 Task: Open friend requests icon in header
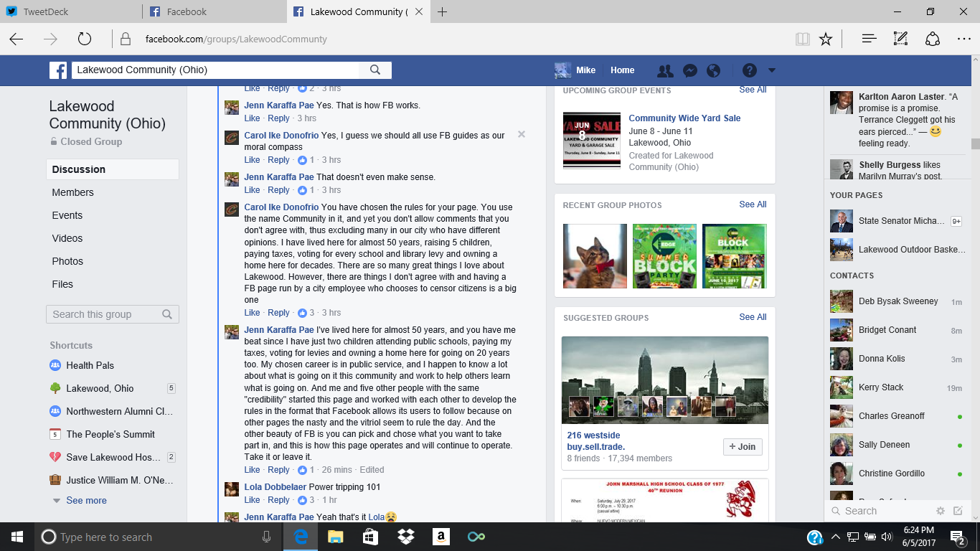[665, 70]
